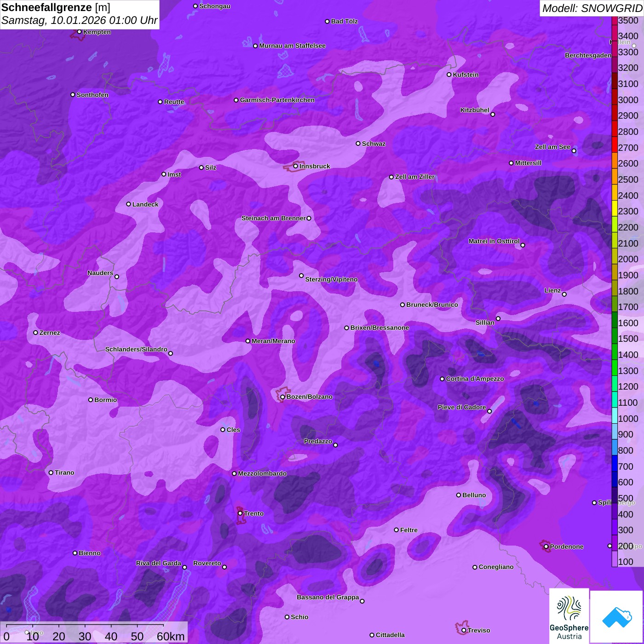Image resolution: width=644 pixels, height=644 pixels.
Task: Click the Bruneck/Brunico label
Action: [432, 305]
